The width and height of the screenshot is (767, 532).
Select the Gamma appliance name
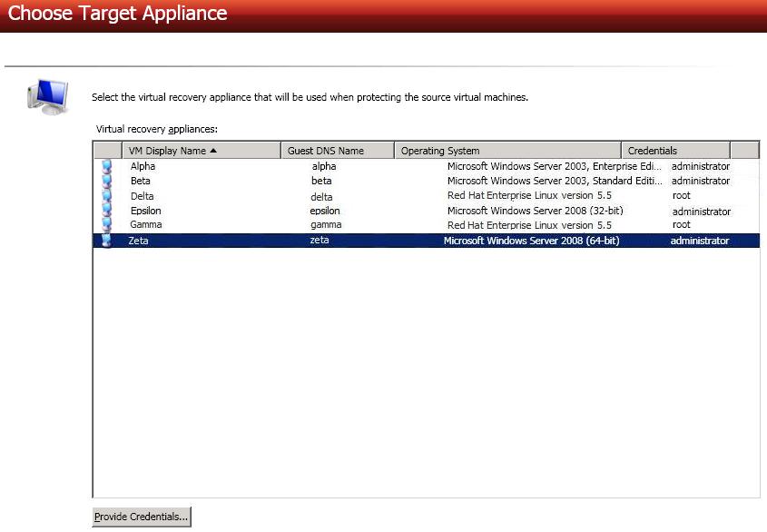coord(146,224)
